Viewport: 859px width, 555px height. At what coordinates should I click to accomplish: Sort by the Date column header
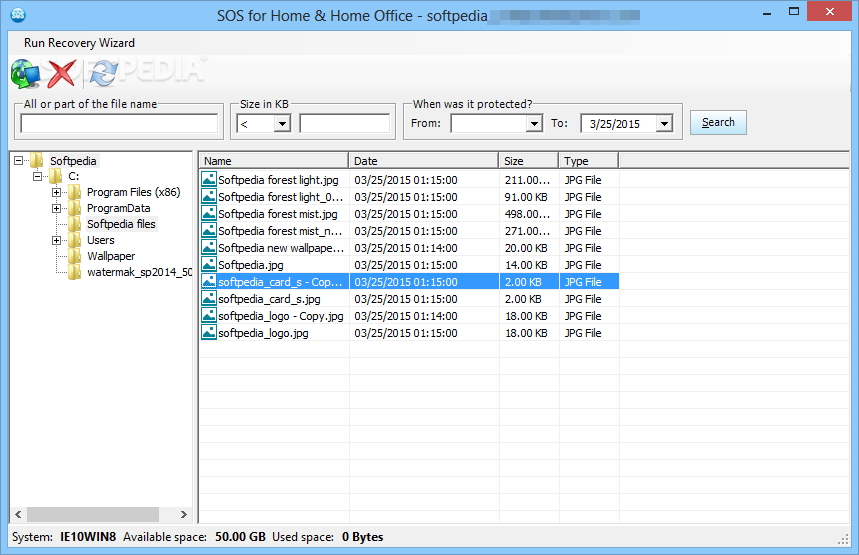point(423,161)
